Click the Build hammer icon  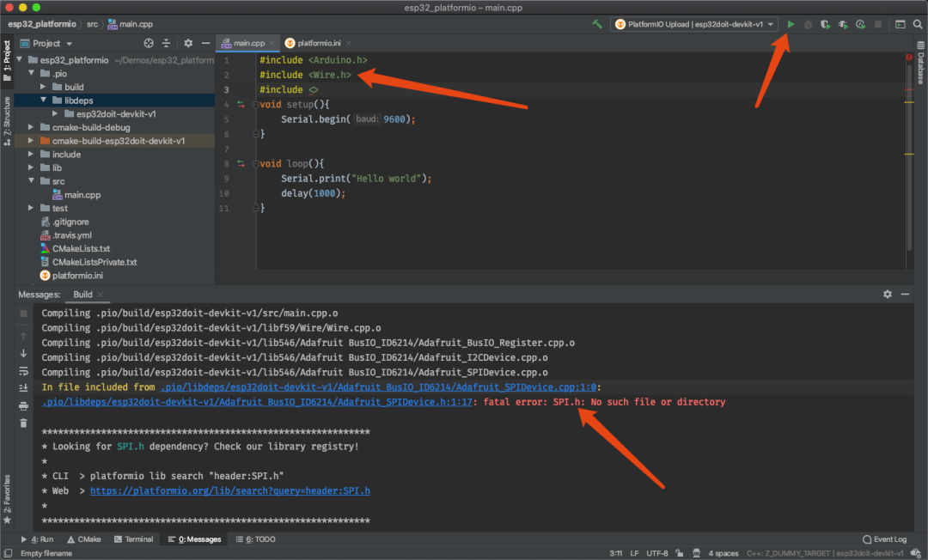[x=597, y=25]
